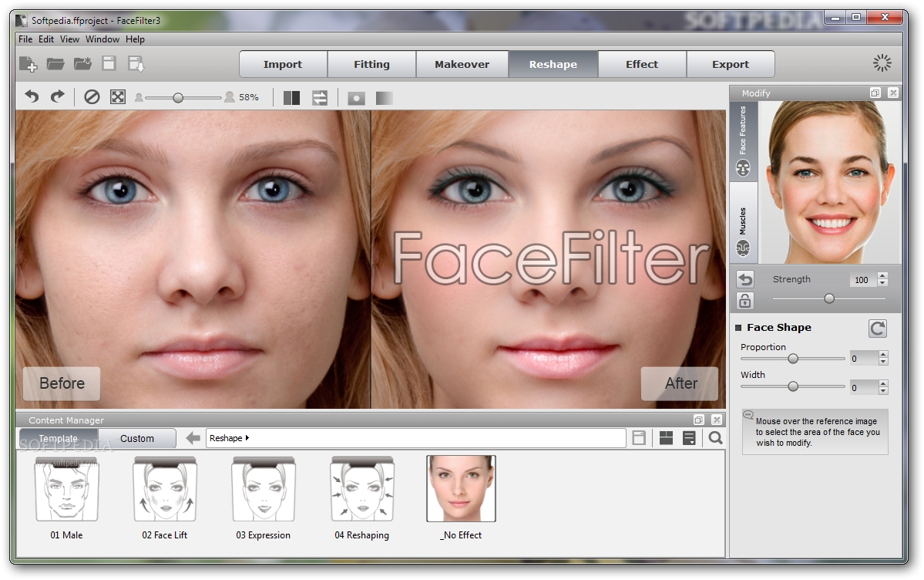Click the swap view arrows icon
924x580 pixels.
coord(319,98)
